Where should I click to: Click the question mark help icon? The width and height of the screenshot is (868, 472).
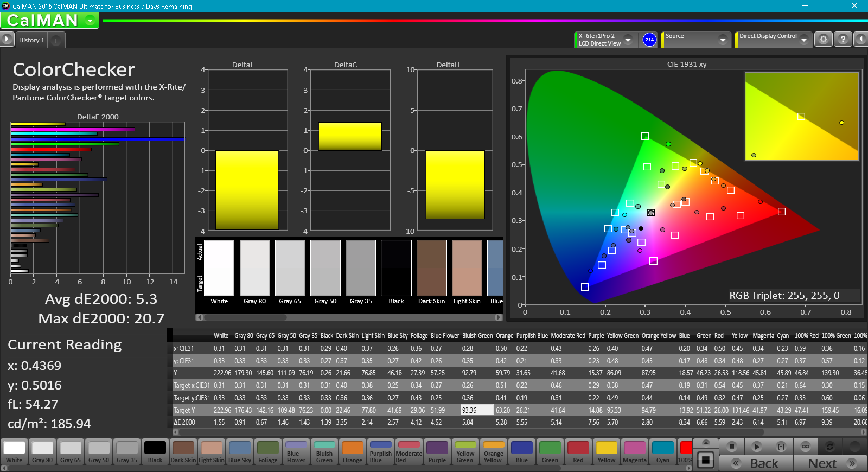(843, 40)
